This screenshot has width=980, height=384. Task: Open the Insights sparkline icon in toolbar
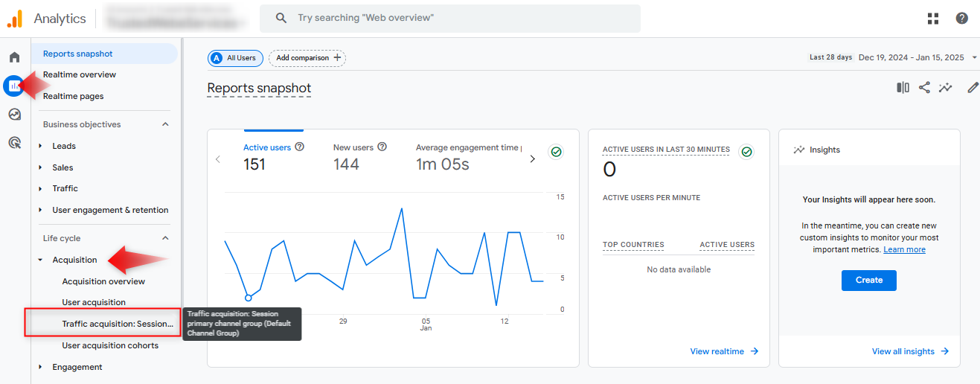coord(946,88)
